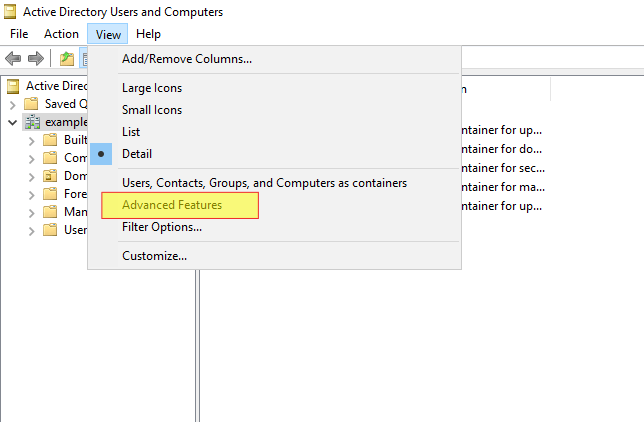Expand the Builtin container
Viewport: 644px width, 422px height.
(32, 141)
